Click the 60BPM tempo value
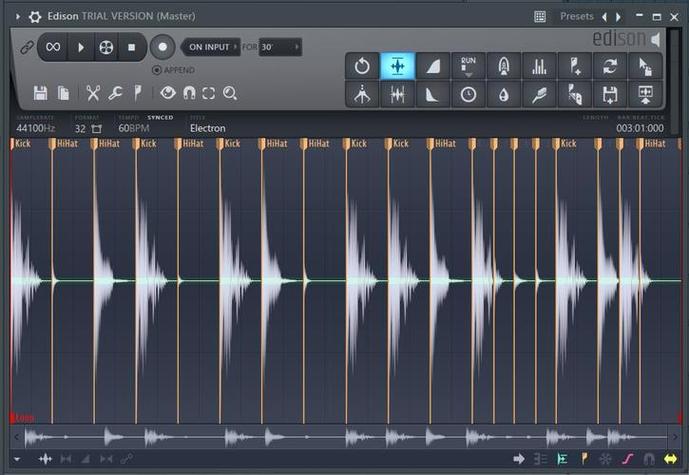Image resolution: width=689 pixels, height=475 pixels. (x=134, y=128)
